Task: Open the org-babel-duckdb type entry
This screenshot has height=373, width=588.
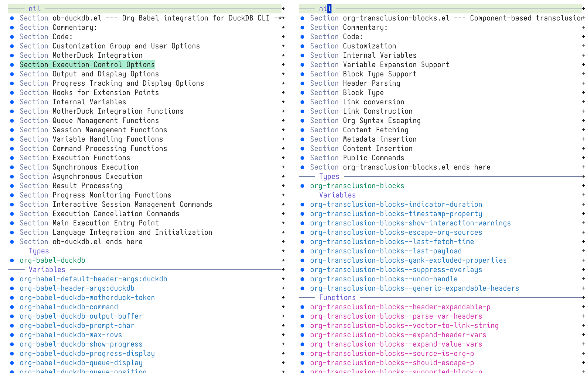Action: pyautogui.click(x=53, y=260)
